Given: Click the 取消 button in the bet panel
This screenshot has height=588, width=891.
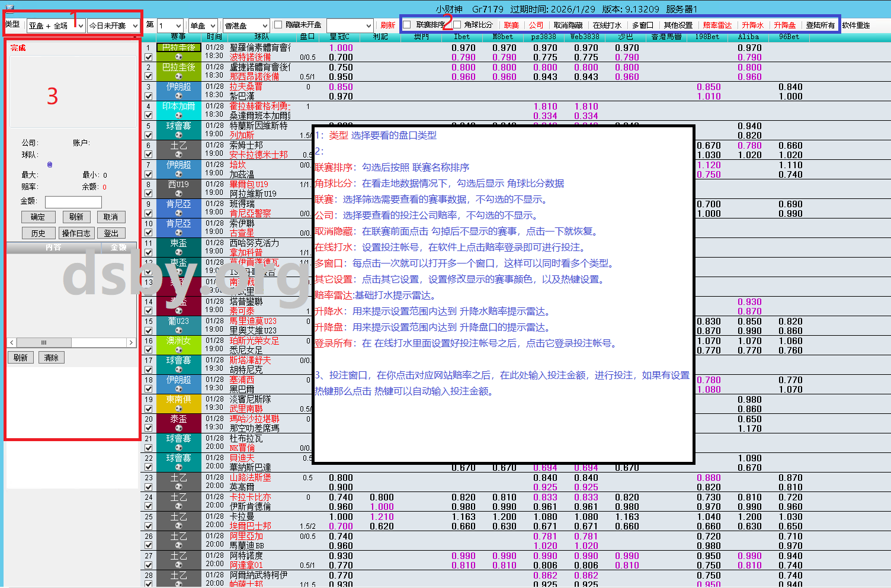Looking at the screenshot, I should pos(111,217).
